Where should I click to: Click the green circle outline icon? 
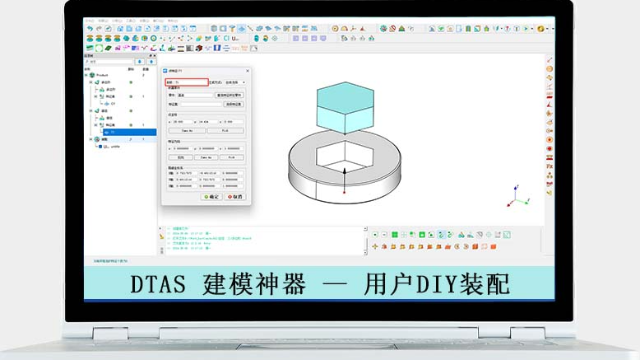99,48
